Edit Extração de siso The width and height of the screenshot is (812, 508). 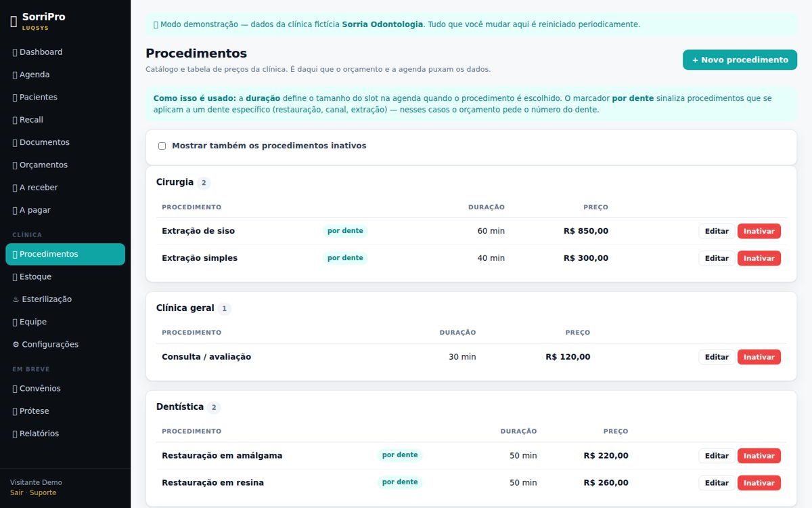click(717, 231)
